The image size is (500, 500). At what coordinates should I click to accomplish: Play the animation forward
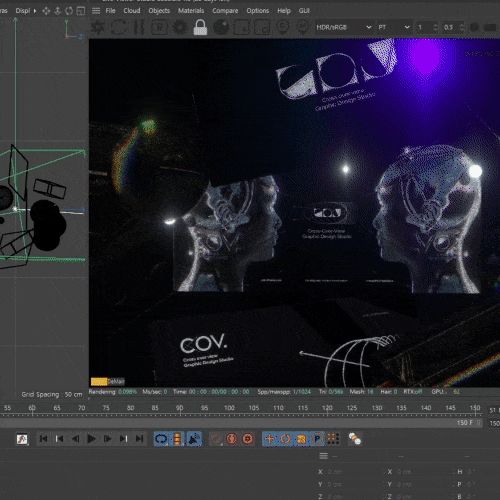91,439
